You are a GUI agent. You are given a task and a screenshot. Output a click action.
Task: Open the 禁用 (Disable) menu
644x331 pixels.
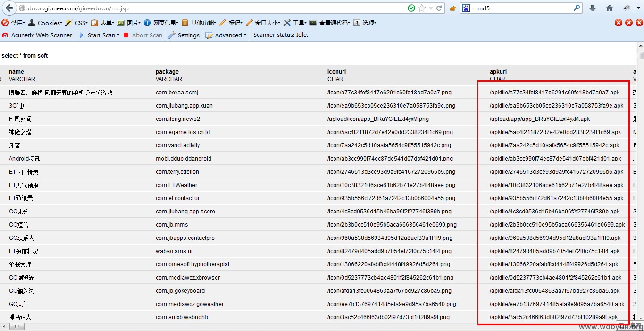coord(13,23)
